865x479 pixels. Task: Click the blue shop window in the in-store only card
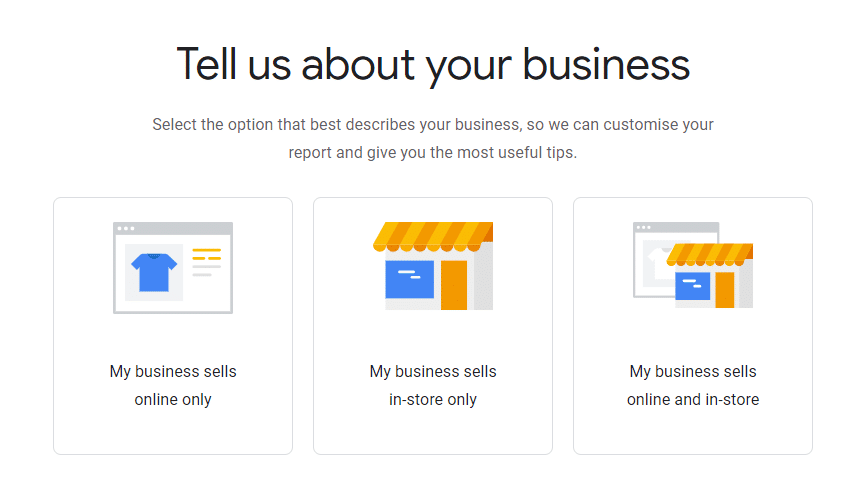(x=409, y=279)
